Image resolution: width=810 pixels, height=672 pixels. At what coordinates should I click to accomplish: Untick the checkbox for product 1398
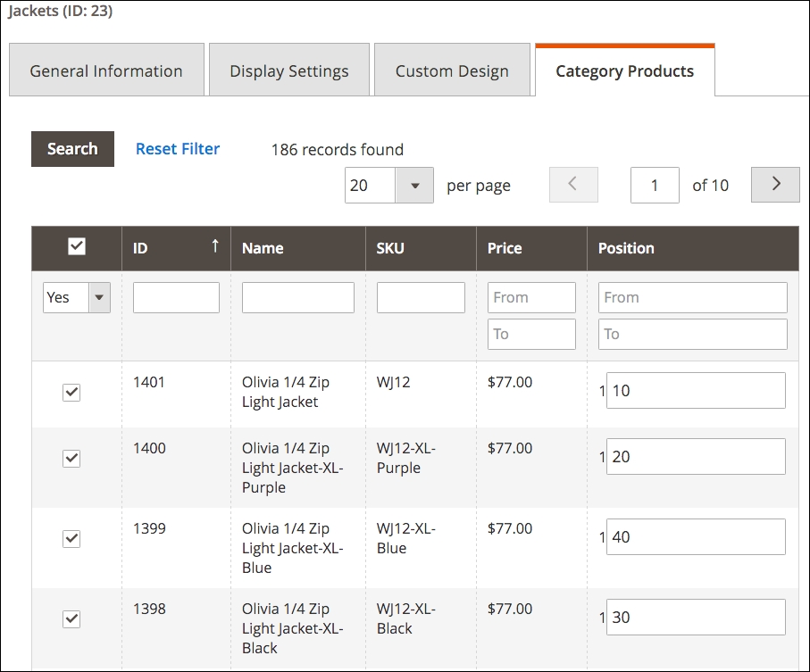tap(71, 618)
